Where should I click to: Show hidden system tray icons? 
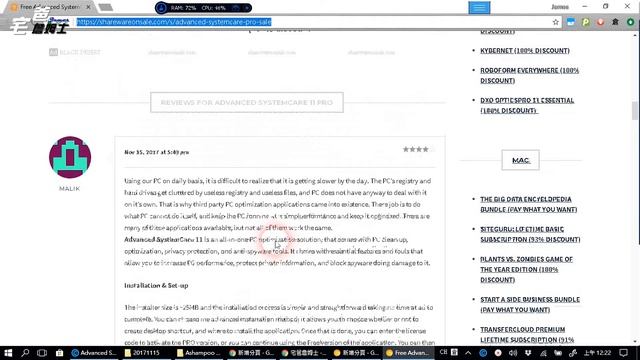(x=468, y=353)
